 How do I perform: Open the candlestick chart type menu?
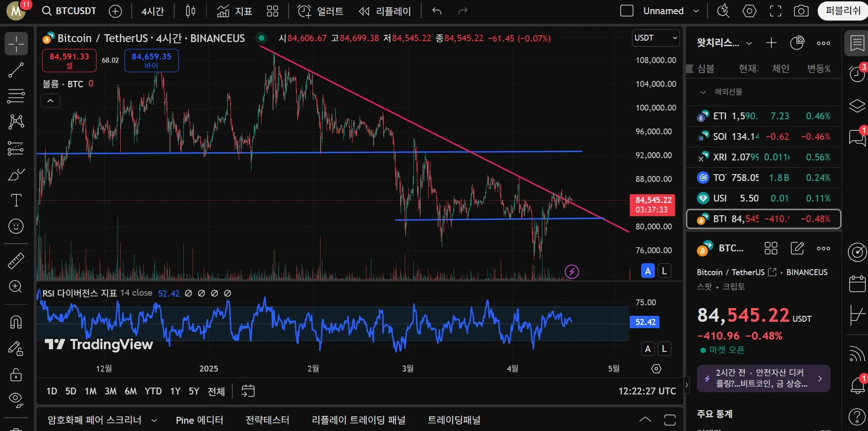coord(191,11)
